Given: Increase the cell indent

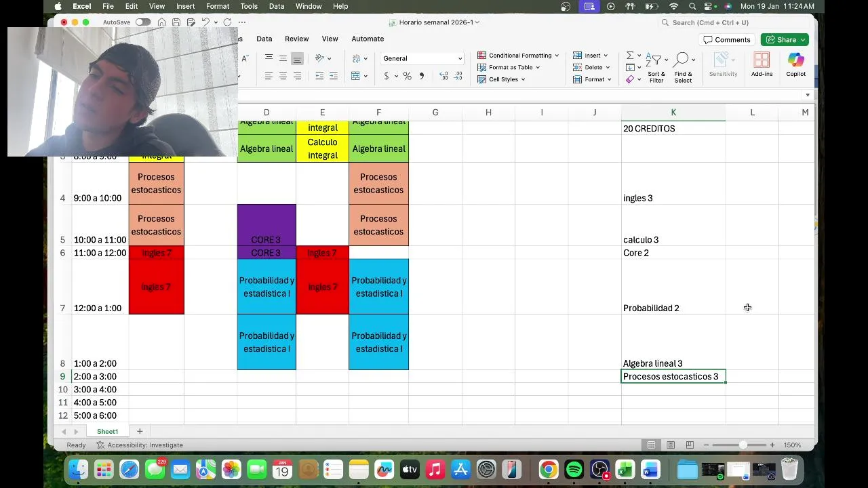Looking at the screenshot, I should tap(334, 76).
